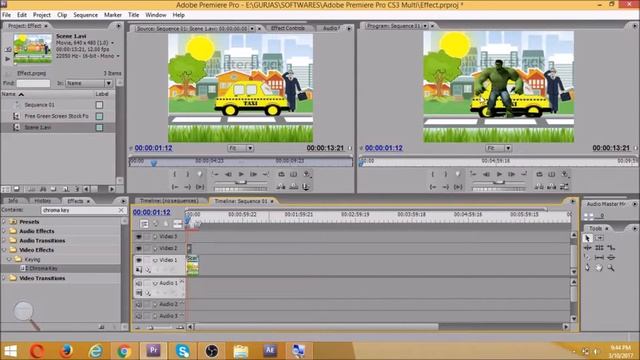Open Program monitor Fit zoom dropdown
This screenshot has height=360, width=640.
499,148
